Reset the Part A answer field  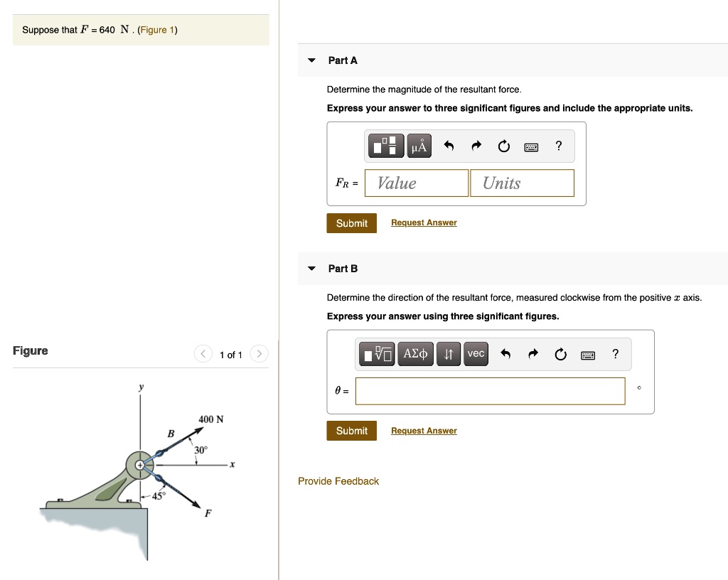[503, 146]
